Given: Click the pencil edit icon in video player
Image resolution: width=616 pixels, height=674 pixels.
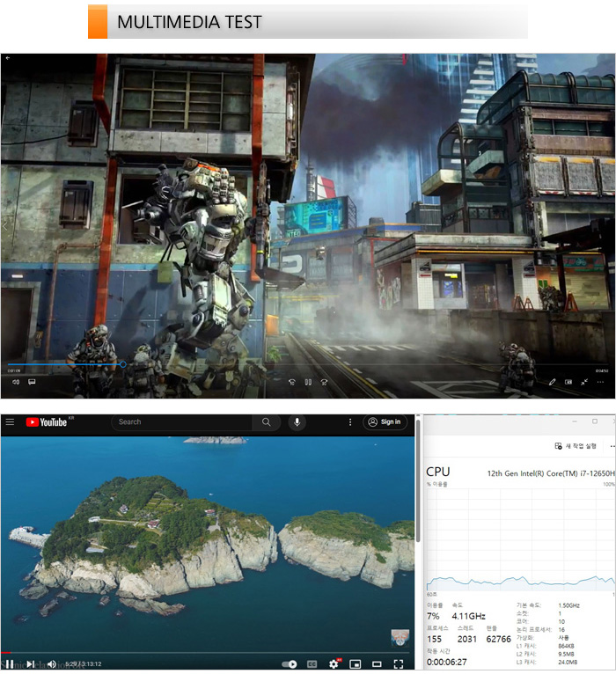Looking at the screenshot, I should tap(553, 382).
